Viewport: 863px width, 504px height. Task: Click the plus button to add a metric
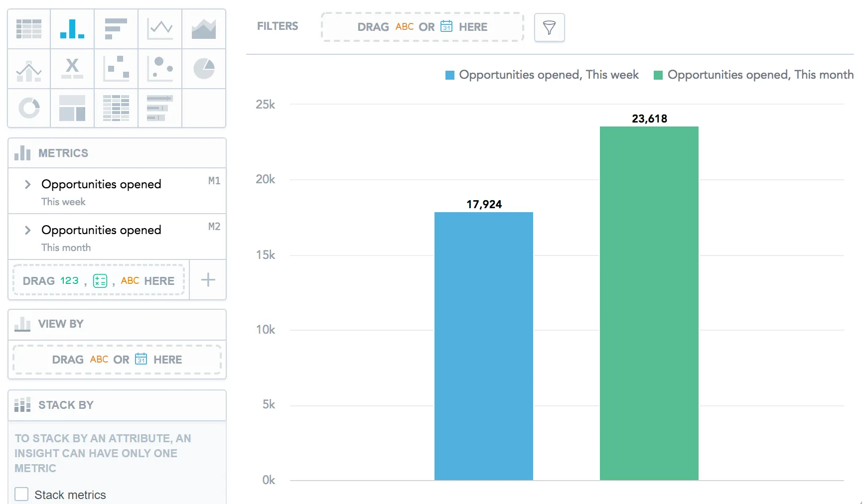coord(208,280)
